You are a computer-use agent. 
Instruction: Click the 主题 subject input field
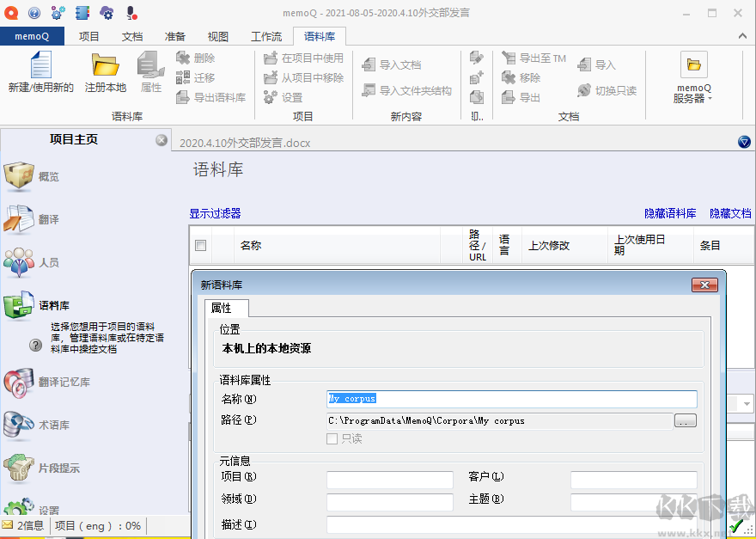[x=633, y=502]
